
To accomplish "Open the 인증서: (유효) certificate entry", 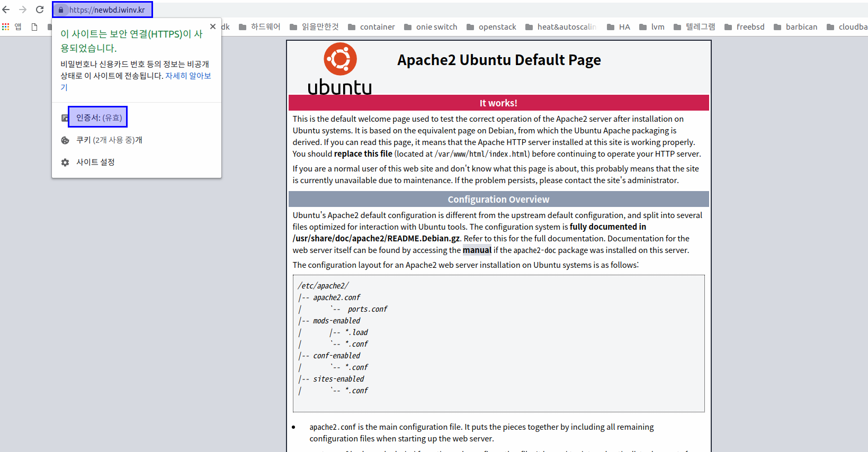I will click(x=99, y=117).
